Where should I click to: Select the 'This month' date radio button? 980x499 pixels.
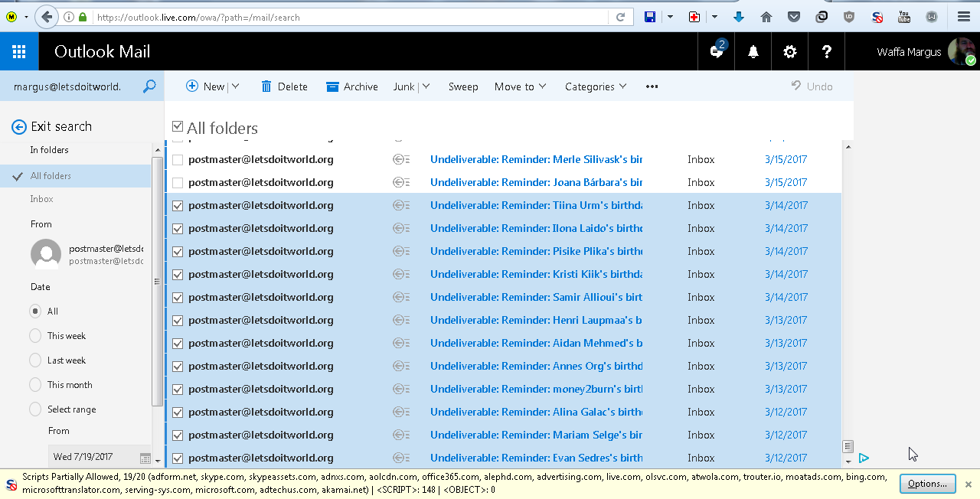pyautogui.click(x=35, y=385)
